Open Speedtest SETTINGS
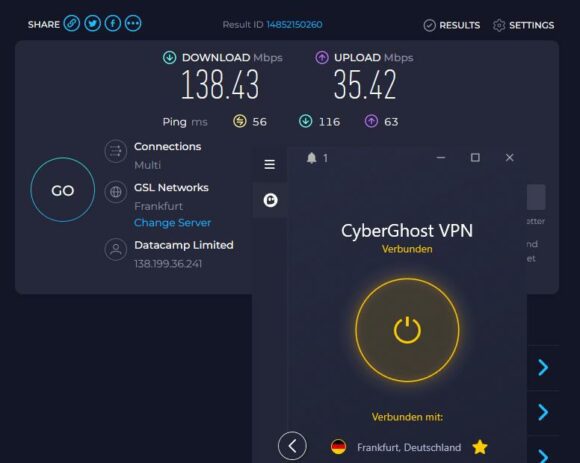 click(x=523, y=25)
